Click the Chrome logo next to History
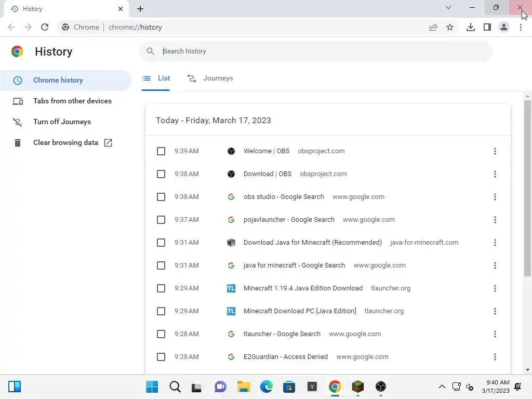The height and width of the screenshot is (399, 532). 17,51
